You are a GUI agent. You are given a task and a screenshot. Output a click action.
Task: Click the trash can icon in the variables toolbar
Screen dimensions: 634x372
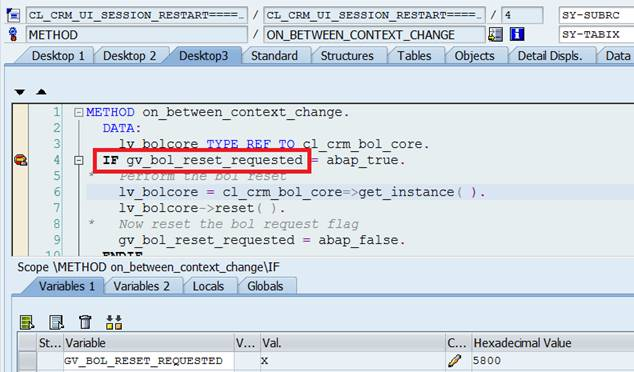[x=85, y=322]
